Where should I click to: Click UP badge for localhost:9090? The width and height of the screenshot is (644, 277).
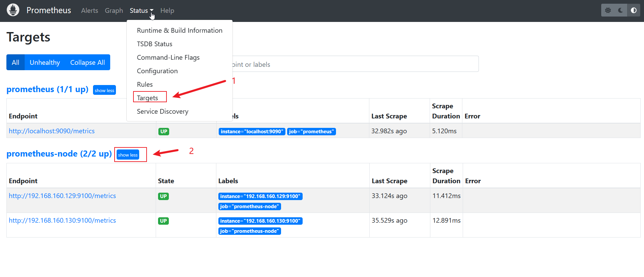pyautogui.click(x=164, y=132)
